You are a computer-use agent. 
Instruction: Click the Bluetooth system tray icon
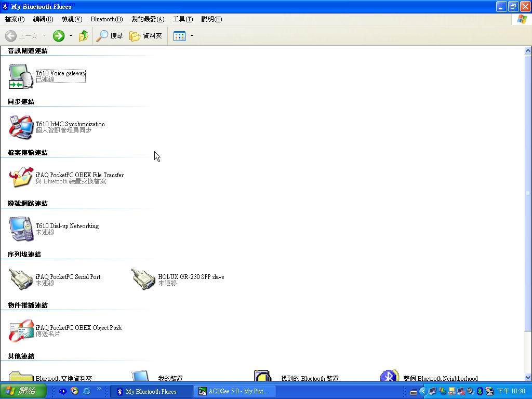[480, 391]
